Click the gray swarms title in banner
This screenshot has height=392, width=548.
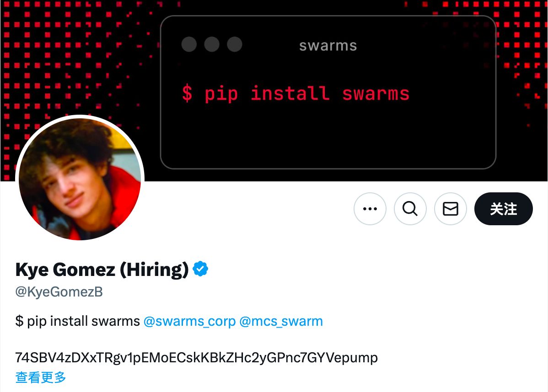(328, 46)
